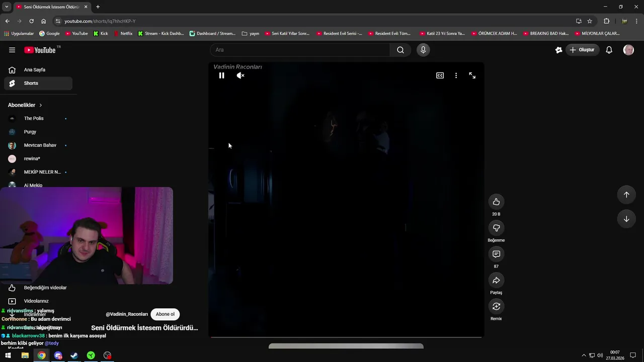Open Purgy channel subscription
The width and height of the screenshot is (644, 362).
(38, 132)
